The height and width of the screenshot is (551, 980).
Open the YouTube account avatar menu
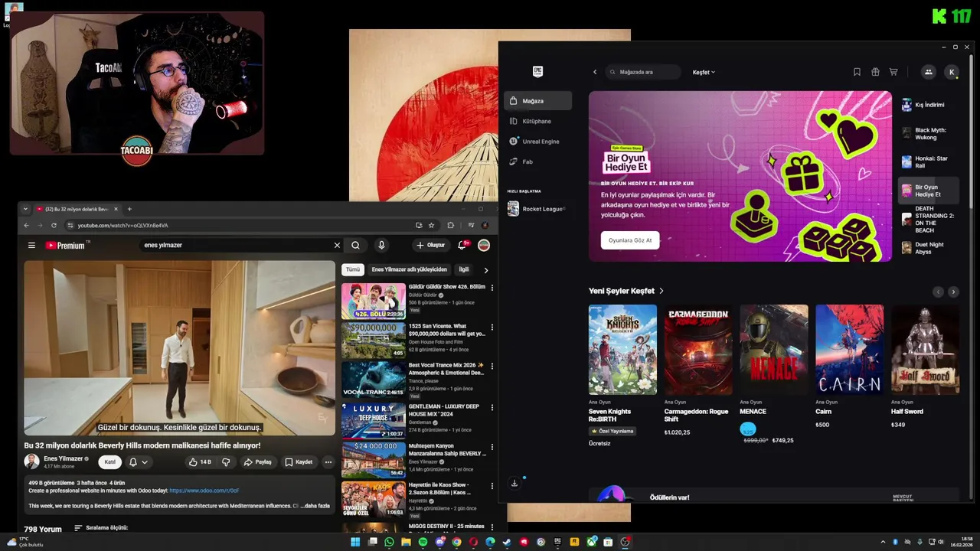pos(484,246)
